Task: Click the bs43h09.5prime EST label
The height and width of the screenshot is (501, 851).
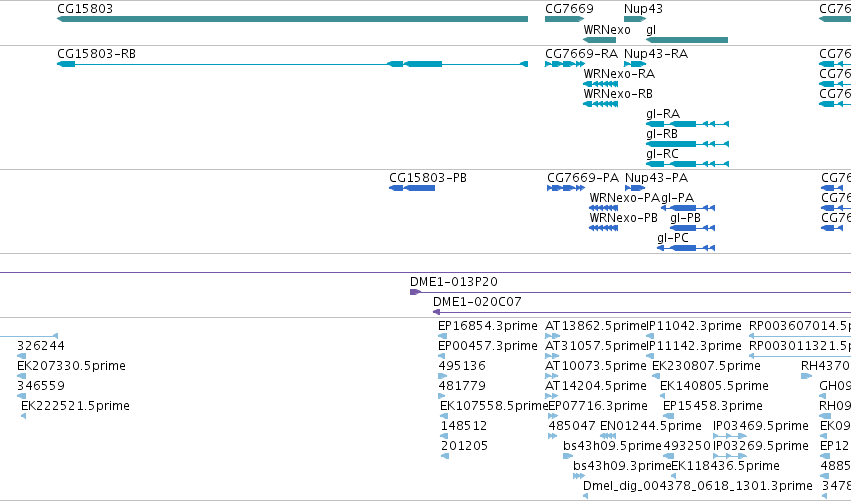Action: [x=612, y=446]
